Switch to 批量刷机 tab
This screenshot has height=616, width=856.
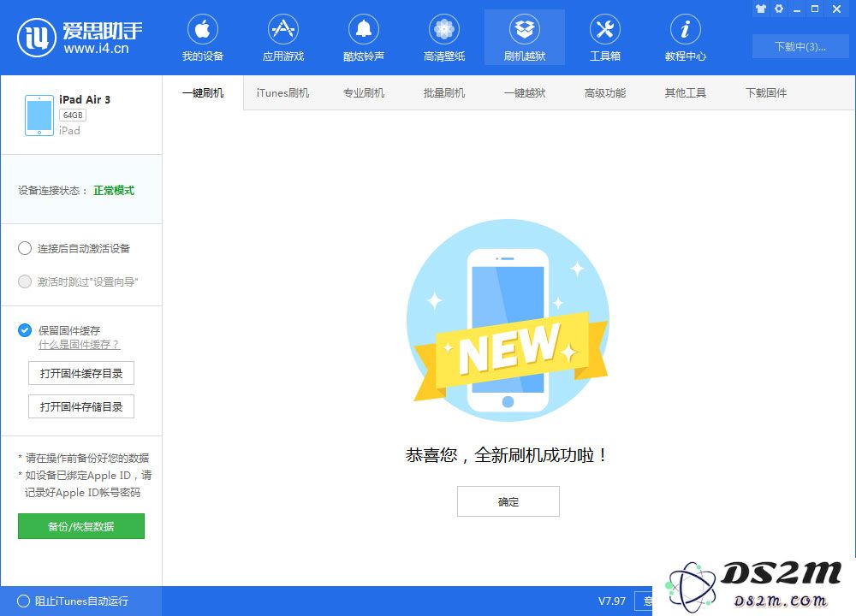[x=443, y=92]
